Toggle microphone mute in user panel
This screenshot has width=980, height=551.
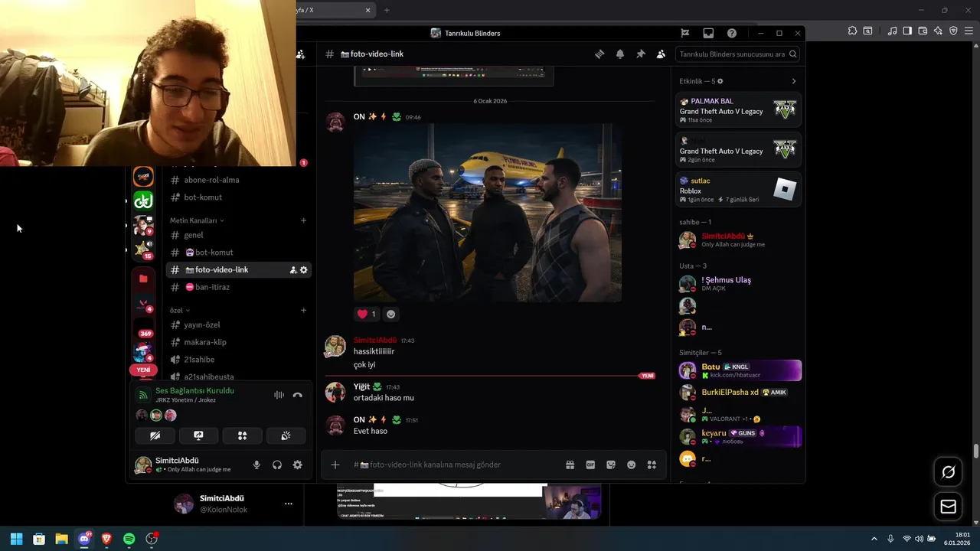coord(256,465)
